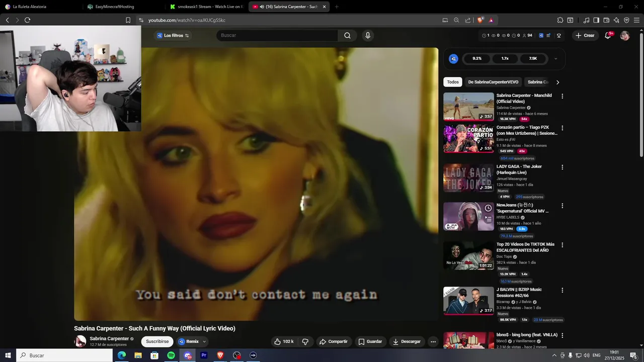This screenshot has width=644, height=362.
Task: Open the NewJeans Supernatural video thumbnail
Action: pyautogui.click(x=468, y=217)
